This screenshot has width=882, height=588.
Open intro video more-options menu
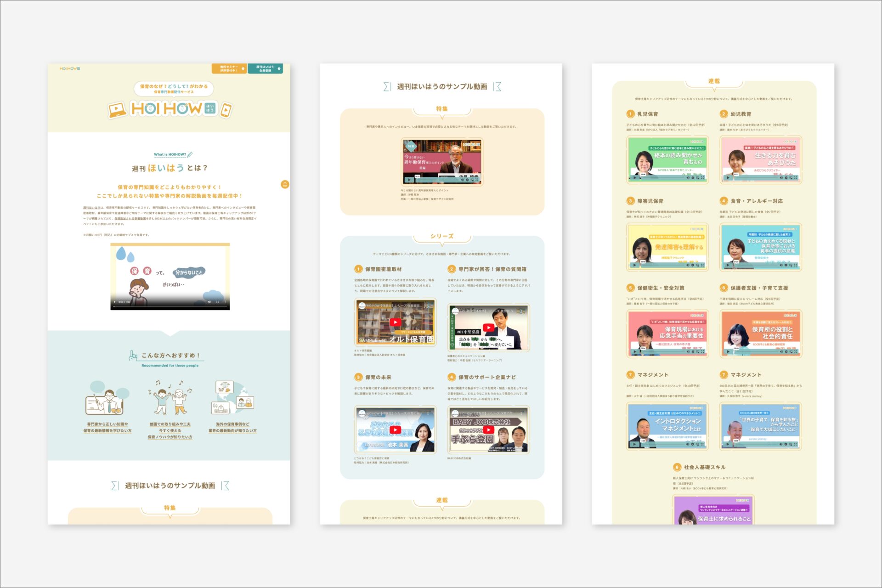click(226, 302)
